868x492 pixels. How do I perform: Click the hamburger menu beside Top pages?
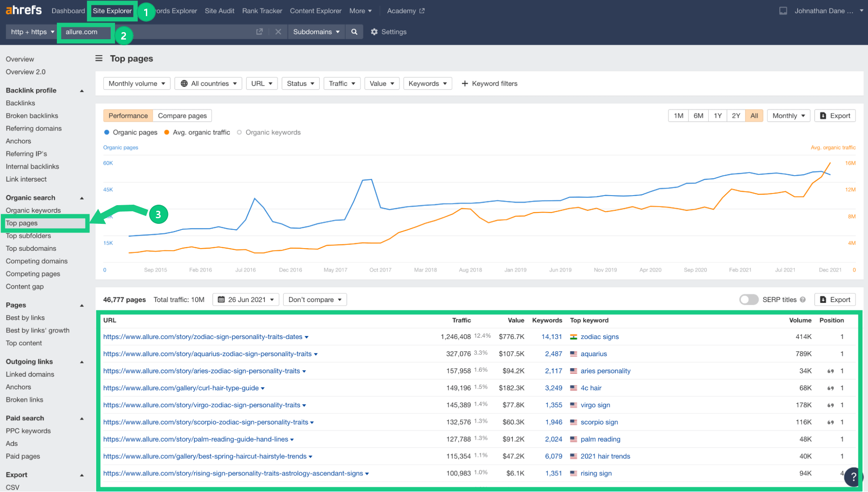tap(99, 58)
